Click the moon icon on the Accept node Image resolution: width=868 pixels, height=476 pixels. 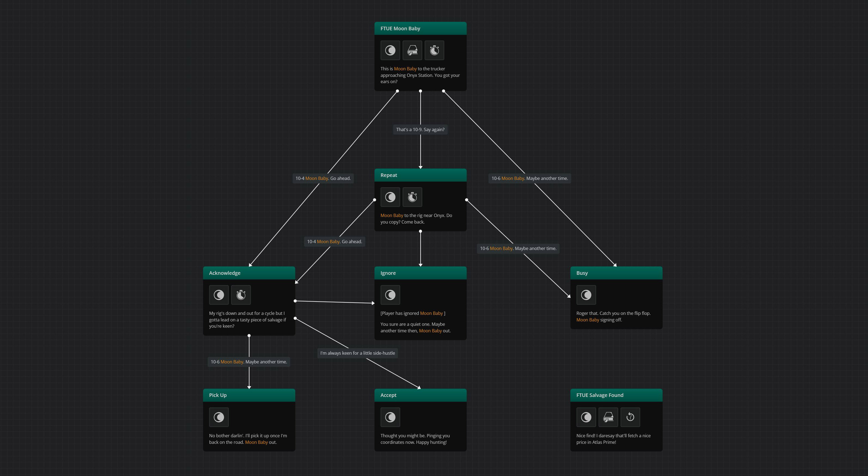click(390, 417)
